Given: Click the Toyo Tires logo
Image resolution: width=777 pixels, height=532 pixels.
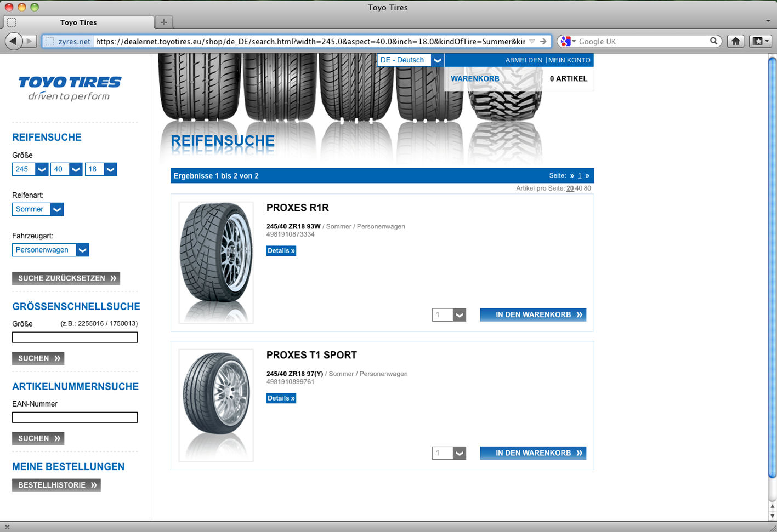Looking at the screenshot, I should [x=70, y=88].
